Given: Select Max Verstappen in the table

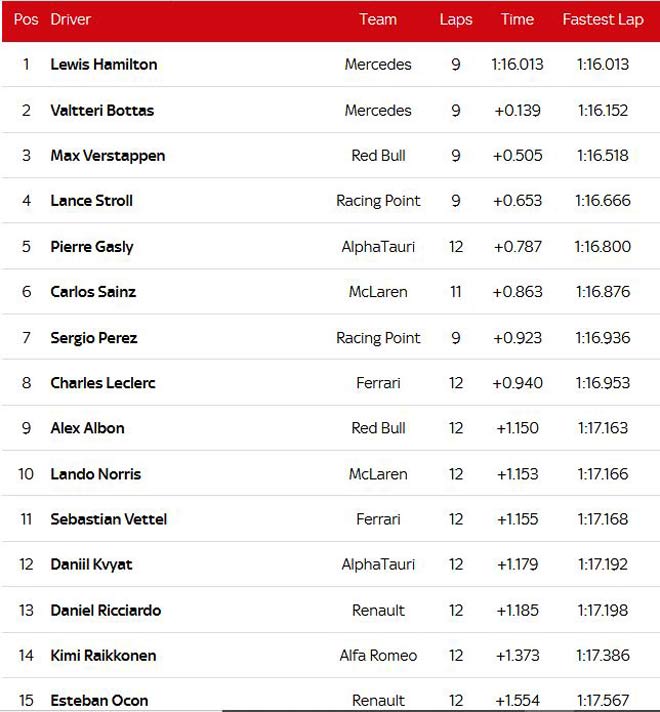Looking at the screenshot, I should (x=108, y=155).
